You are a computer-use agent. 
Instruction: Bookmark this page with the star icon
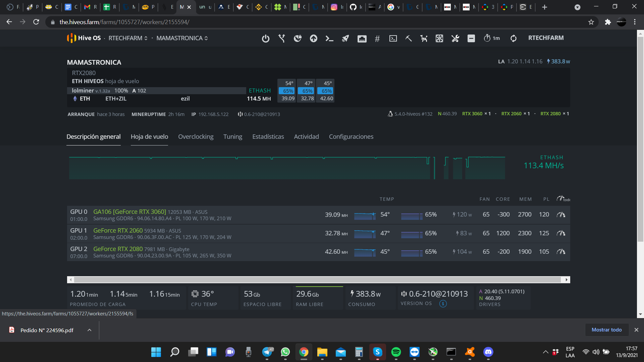pos(591,22)
